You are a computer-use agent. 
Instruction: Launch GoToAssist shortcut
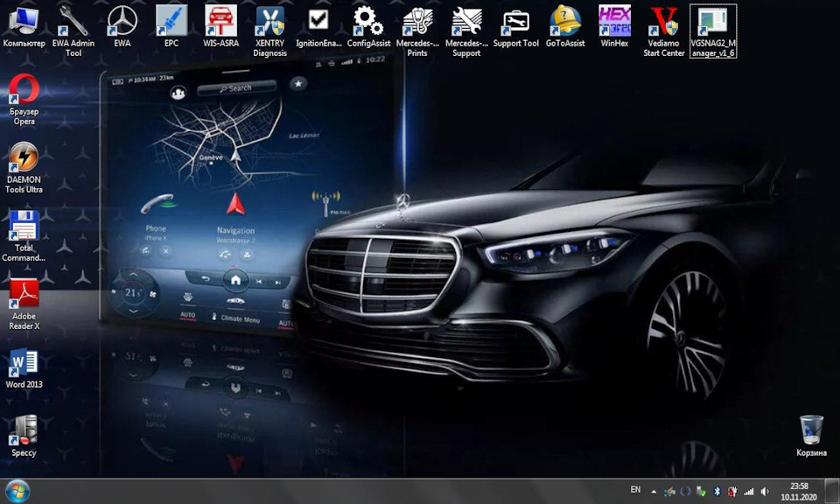[565, 27]
